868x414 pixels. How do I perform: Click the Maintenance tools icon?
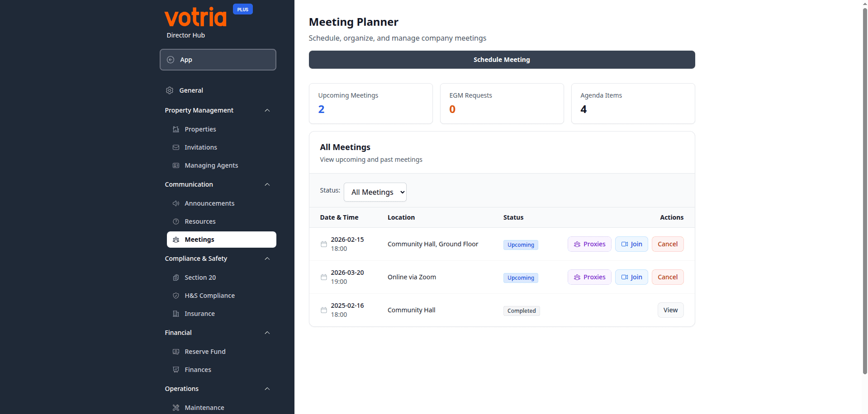tap(176, 408)
